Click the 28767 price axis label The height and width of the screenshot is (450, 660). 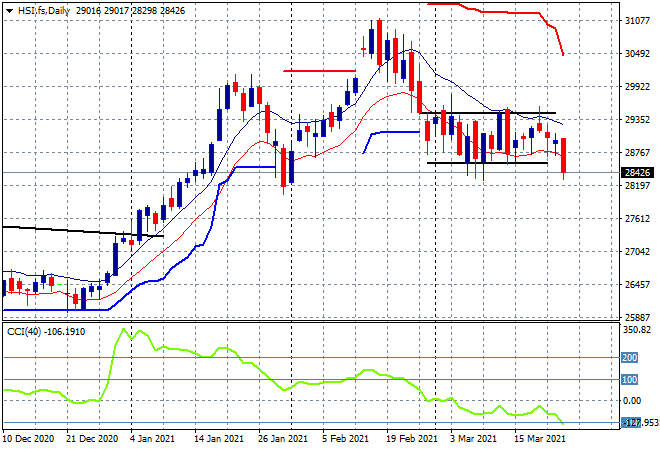[x=637, y=152]
